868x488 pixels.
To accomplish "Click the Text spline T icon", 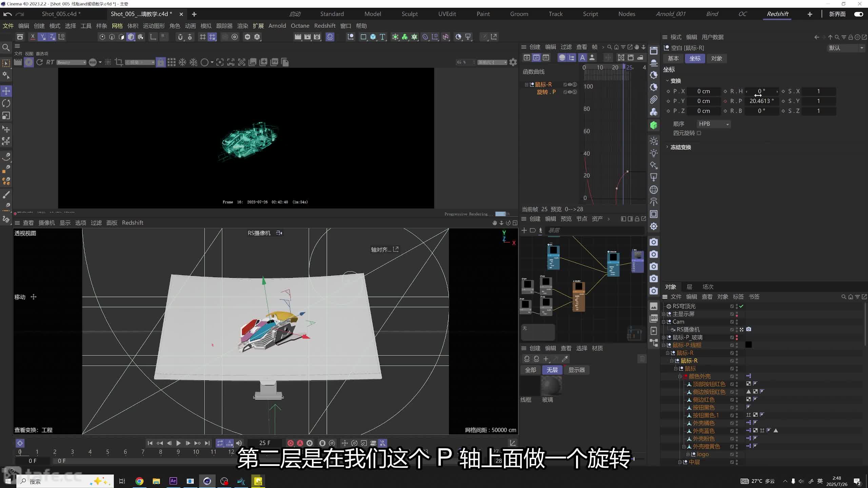I will [x=382, y=37].
